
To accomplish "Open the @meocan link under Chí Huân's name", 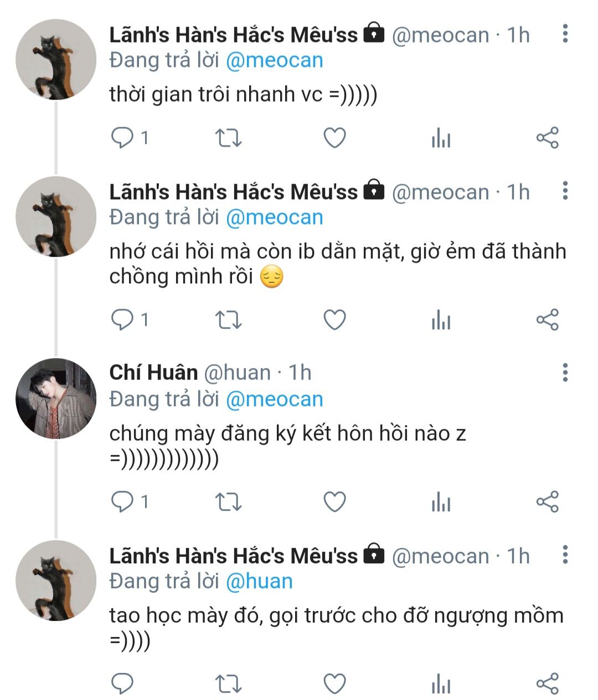I will 275,399.
